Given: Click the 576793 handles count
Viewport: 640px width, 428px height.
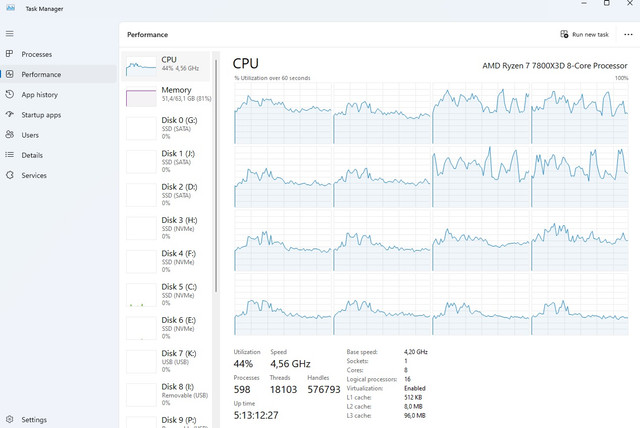Looking at the screenshot, I should (x=324, y=389).
